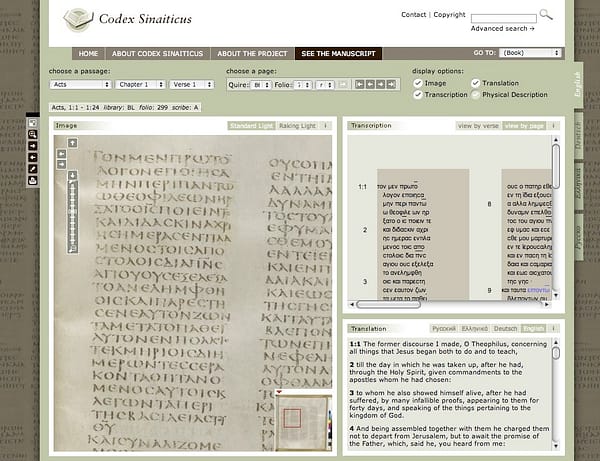Switch the translation to the Ελληνικά tab
The height and width of the screenshot is (461, 600).
tap(474, 329)
